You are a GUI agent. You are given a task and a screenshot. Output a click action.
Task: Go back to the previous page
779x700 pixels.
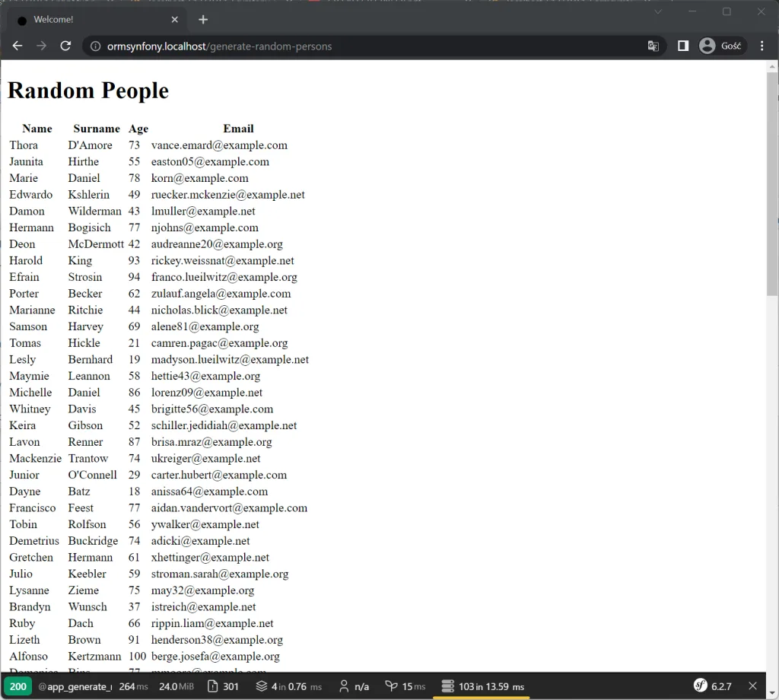point(17,46)
